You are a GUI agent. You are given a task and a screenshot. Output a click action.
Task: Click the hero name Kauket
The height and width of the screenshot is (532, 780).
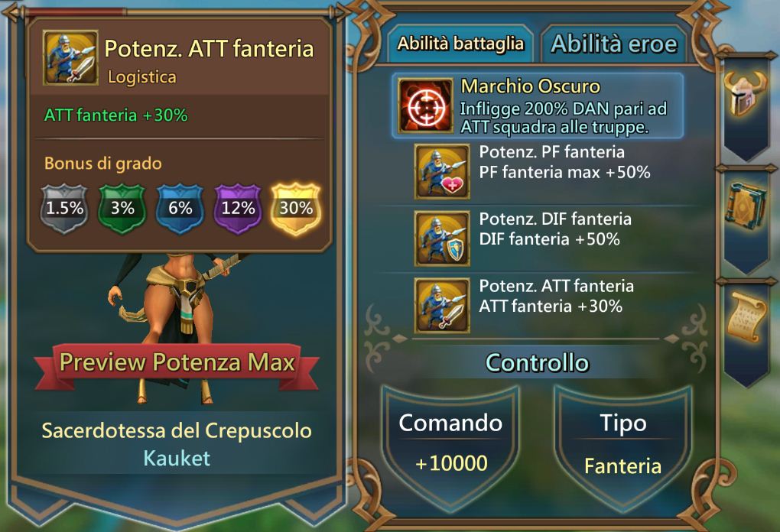(177, 458)
